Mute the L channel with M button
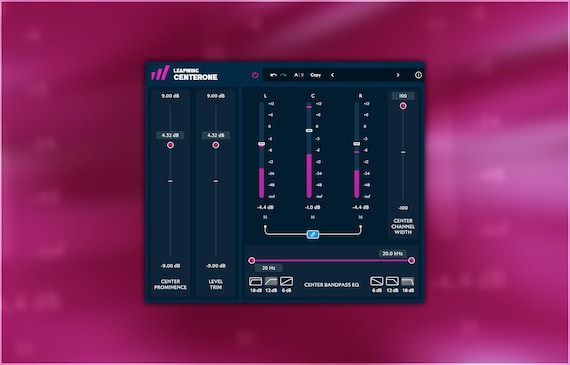 [x=265, y=217]
